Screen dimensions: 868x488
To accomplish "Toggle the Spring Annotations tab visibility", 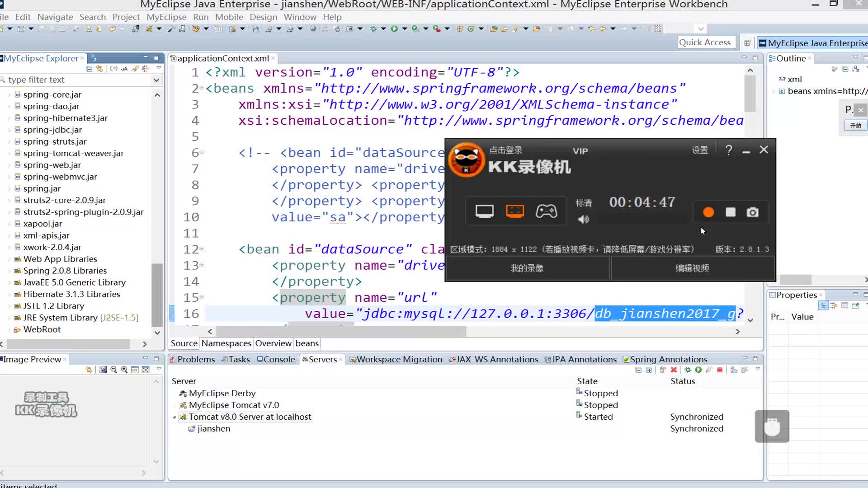I will tap(668, 359).
